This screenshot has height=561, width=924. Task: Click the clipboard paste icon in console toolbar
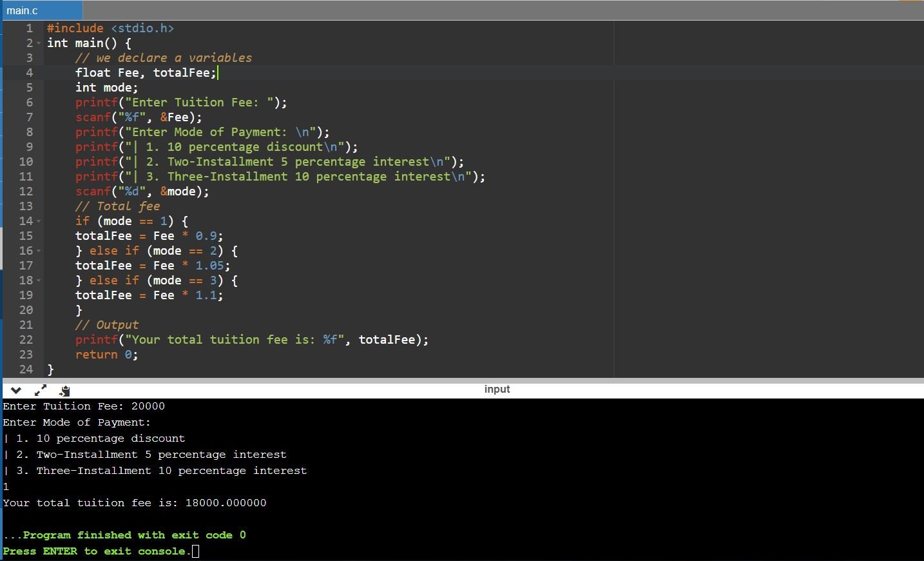coord(64,390)
